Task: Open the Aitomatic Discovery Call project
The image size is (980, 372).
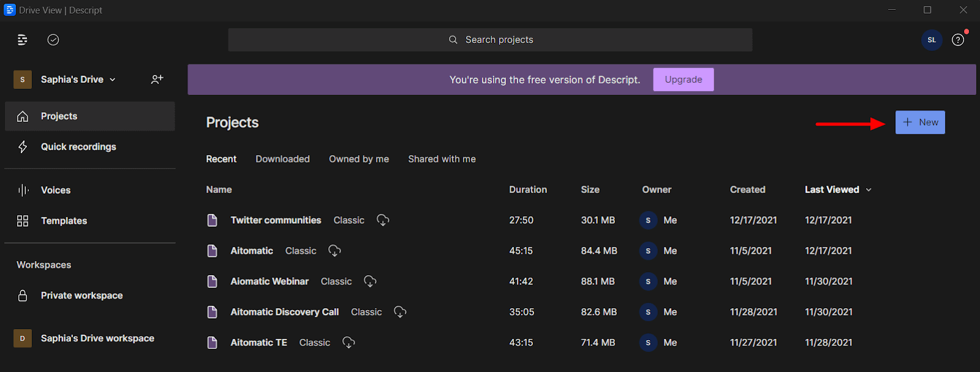Action: pos(284,312)
